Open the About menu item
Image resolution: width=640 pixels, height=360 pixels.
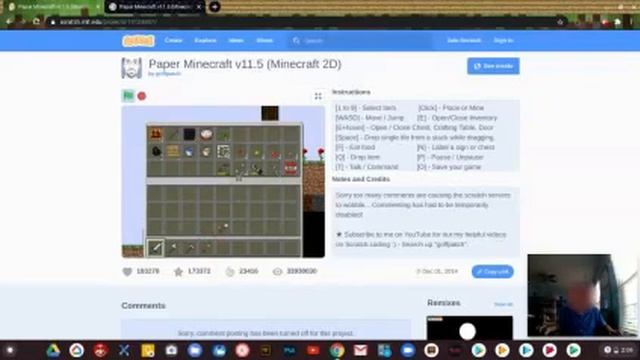point(264,40)
